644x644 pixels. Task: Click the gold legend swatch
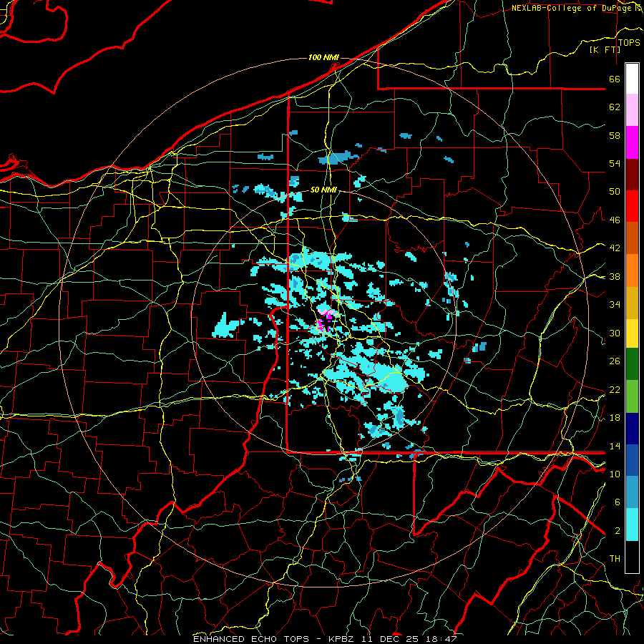[632, 303]
